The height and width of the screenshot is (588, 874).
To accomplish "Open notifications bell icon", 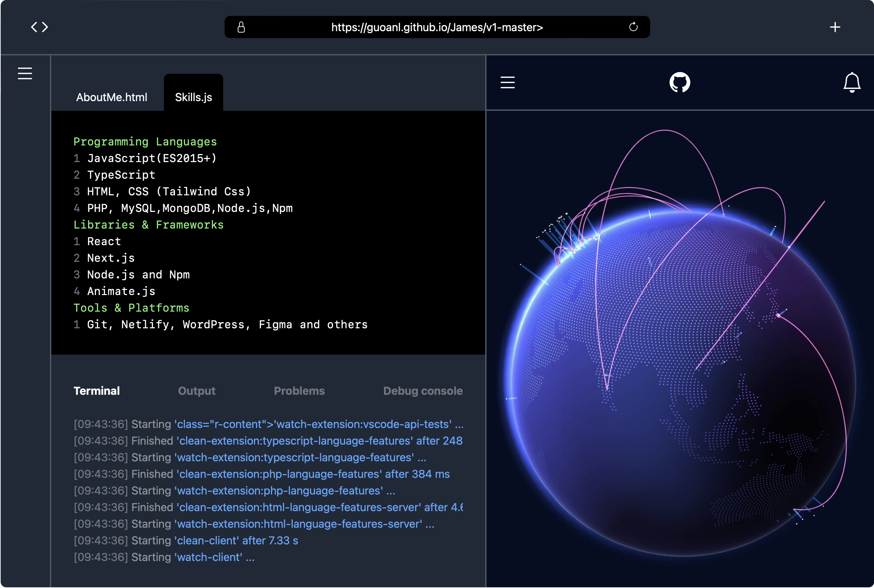I will click(x=851, y=82).
